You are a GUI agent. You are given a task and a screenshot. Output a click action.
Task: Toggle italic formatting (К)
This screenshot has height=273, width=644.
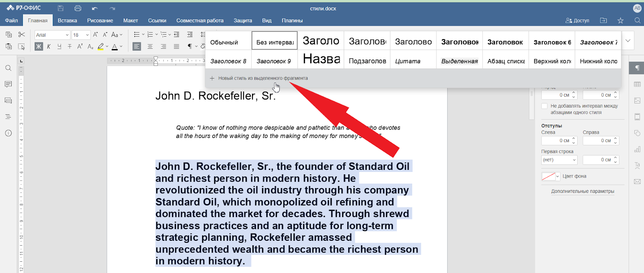pyautogui.click(x=49, y=47)
